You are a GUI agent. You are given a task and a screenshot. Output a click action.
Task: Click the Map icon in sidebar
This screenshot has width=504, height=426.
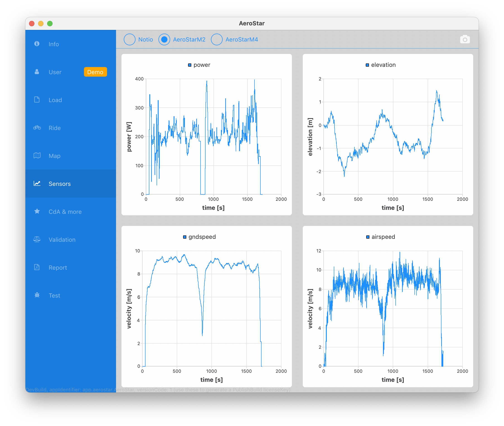pyautogui.click(x=37, y=155)
